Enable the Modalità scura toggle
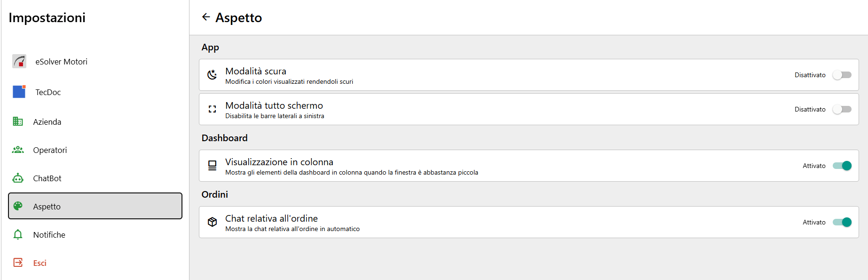868x280 pixels. [842, 75]
